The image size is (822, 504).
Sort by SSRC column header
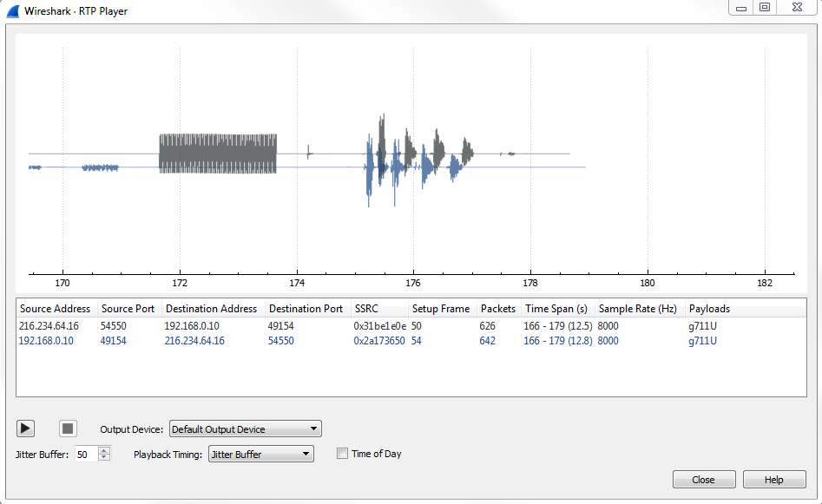366,309
